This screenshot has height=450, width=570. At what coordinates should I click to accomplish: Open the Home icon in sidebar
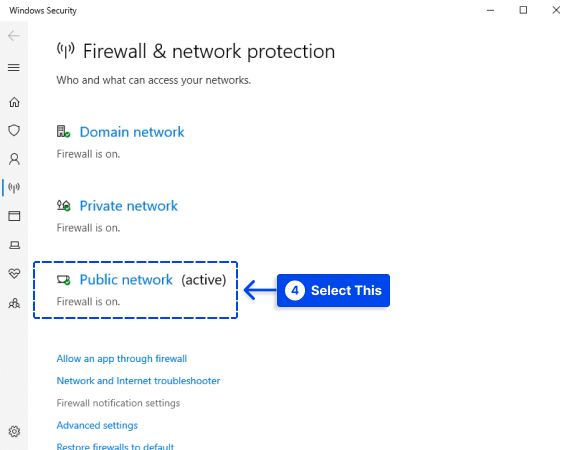pyautogui.click(x=14, y=102)
